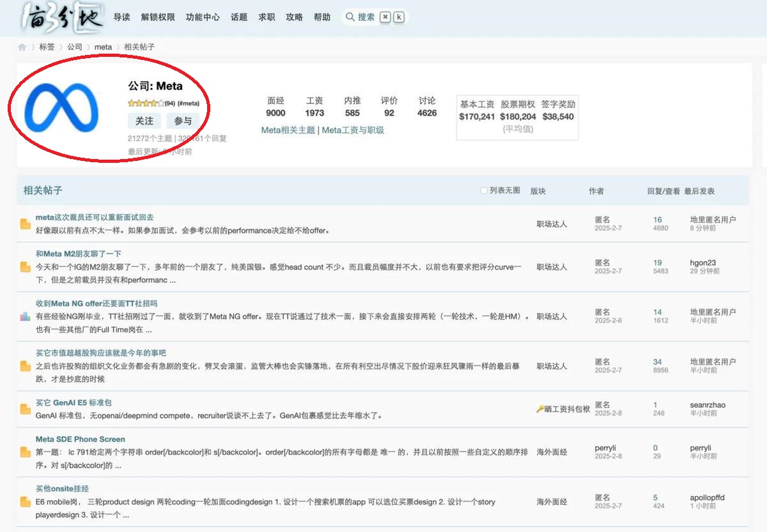Open the 攻略 menu
The height and width of the screenshot is (532, 767).
pos(295,17)
